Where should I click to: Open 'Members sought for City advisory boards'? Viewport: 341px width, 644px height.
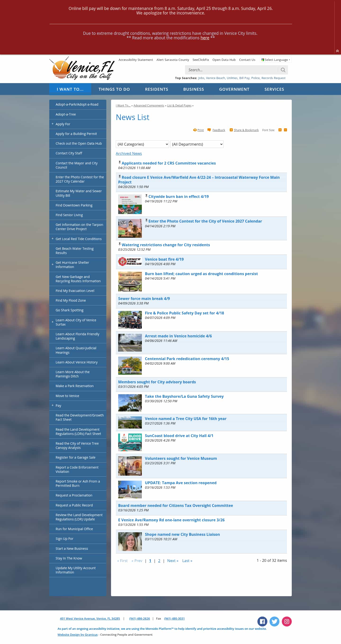click(157, 382)
